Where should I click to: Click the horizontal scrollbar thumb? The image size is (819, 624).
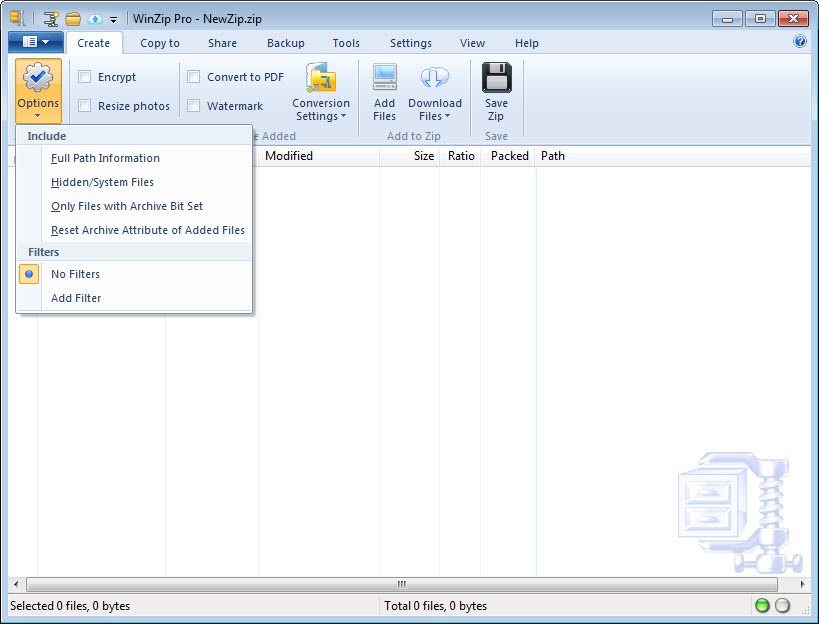(x=402, y=584)
